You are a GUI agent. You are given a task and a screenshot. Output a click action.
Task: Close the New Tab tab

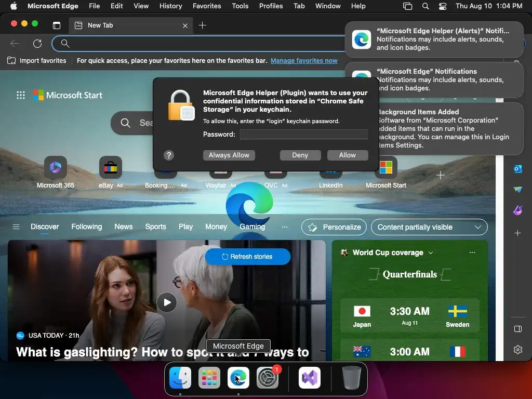point(185,25)
